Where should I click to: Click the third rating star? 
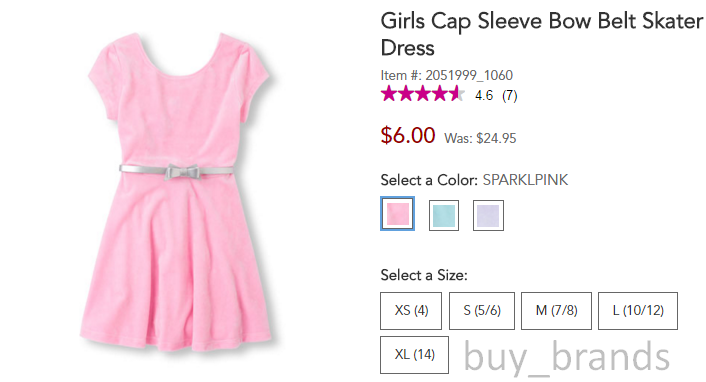coord(423,94)
